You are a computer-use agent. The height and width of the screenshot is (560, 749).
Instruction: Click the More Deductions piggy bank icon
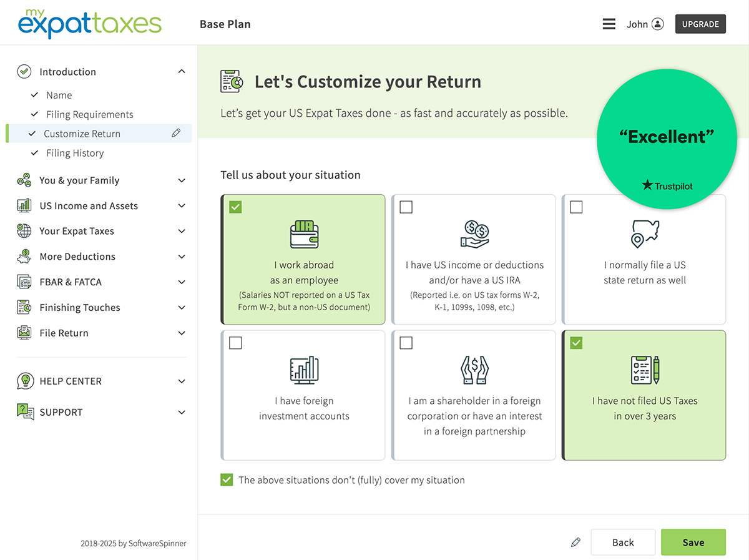click(24, 257)
